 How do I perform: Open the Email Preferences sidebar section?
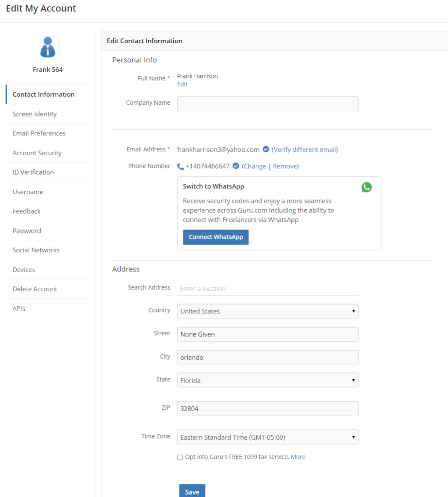coord(39,133)
